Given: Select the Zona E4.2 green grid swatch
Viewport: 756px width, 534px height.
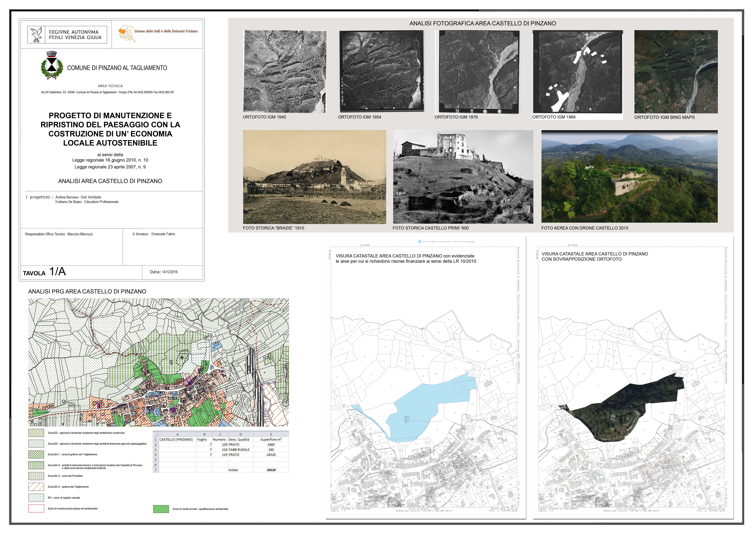Looking at the screenshot, I should click(36, 465).
